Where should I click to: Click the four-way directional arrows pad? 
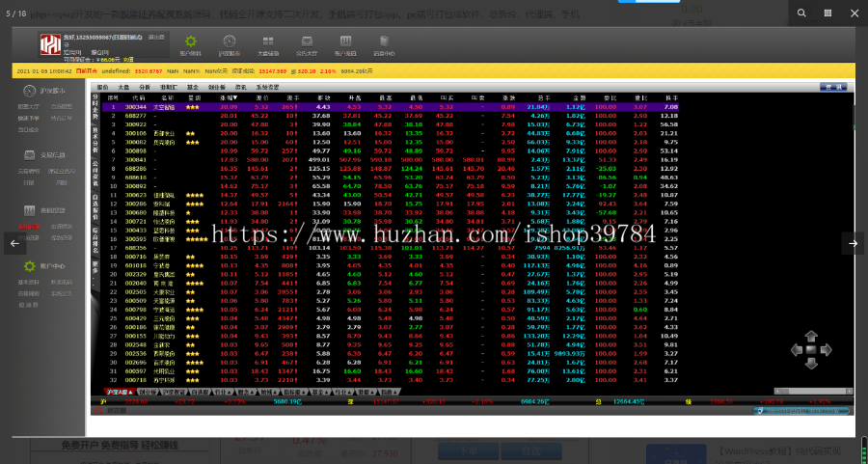(810, 349)
